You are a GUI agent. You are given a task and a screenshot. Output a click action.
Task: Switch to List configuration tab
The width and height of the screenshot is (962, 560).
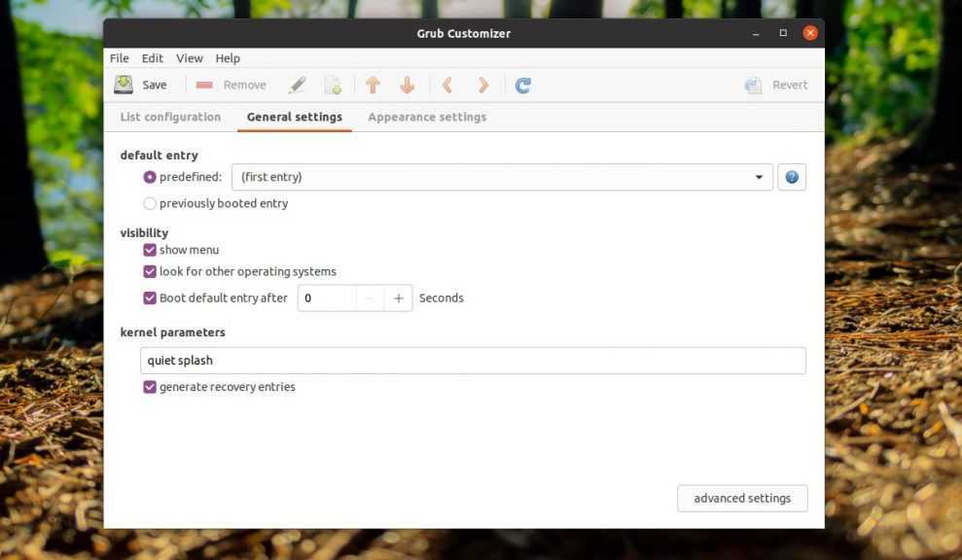[170, 117]
